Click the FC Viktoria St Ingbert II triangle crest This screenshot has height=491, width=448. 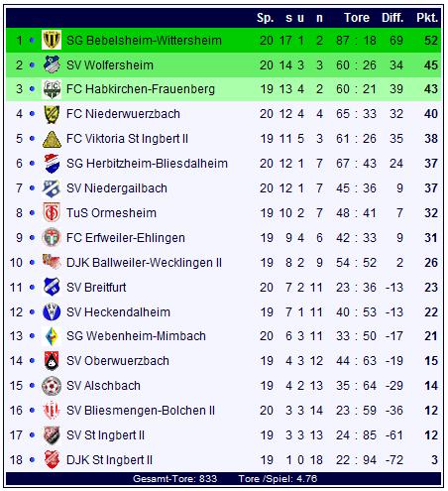click(x=52, y=139)
